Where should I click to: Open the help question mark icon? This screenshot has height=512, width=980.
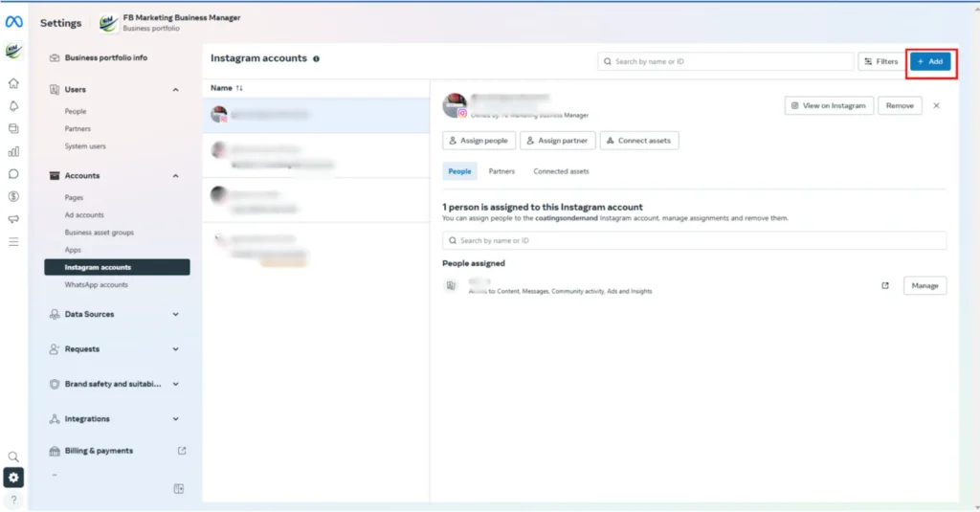13,501
